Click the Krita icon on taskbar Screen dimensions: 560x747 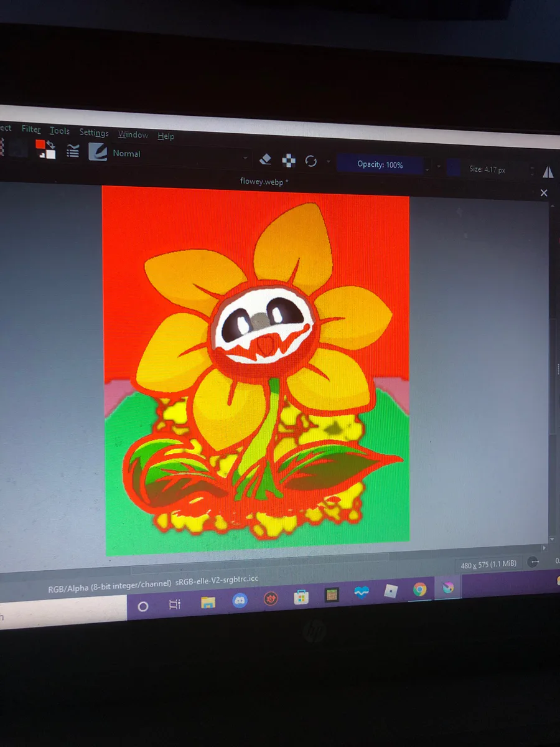[x=448, y=588]
